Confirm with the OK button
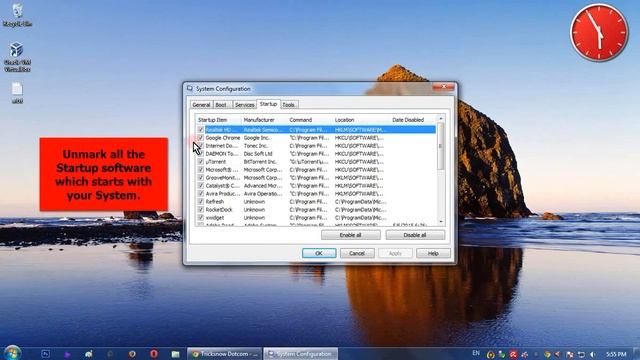 tap(319, 253)
